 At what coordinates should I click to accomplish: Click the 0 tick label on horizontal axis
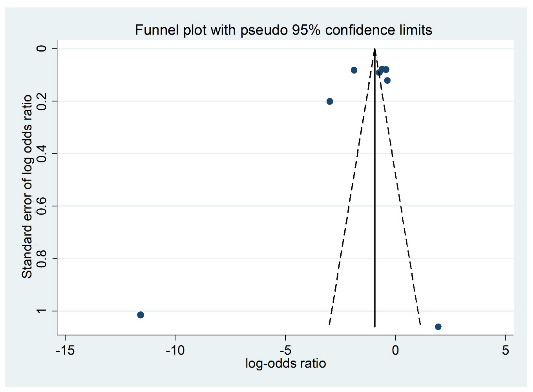point(395,350)
